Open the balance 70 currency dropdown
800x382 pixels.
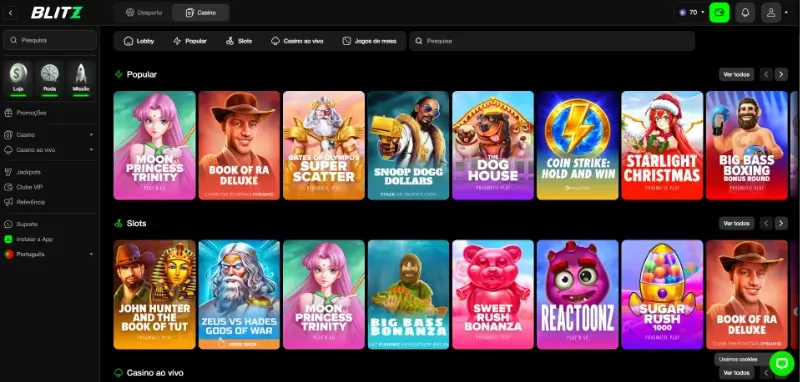(692, 13)
